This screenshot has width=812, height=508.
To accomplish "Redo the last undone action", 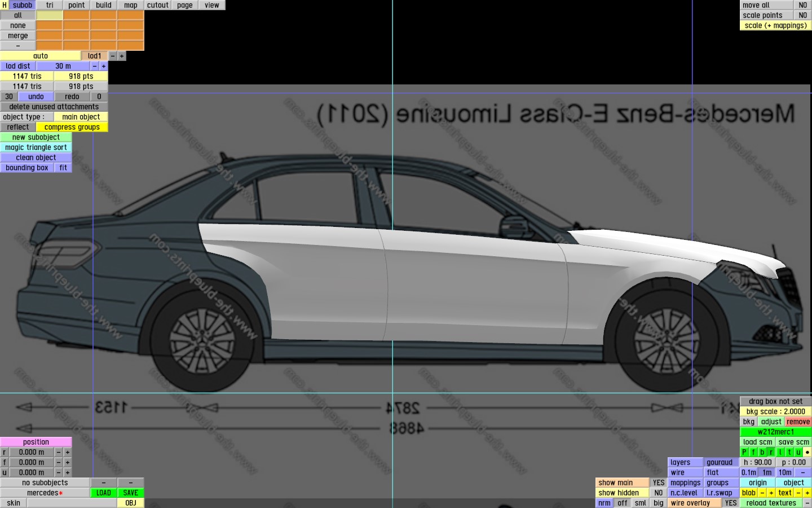I will [72, 97].
